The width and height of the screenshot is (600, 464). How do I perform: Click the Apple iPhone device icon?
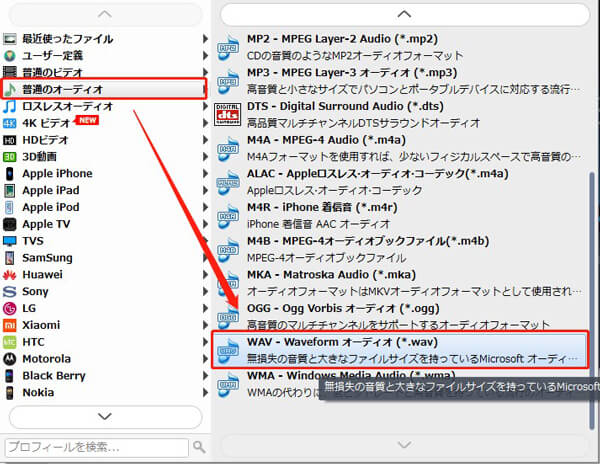(10, 174)
